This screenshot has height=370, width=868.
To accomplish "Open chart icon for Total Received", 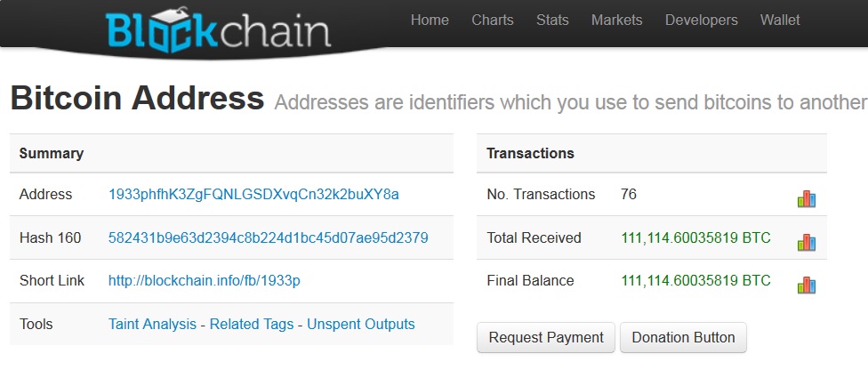I will coord(807,242).
